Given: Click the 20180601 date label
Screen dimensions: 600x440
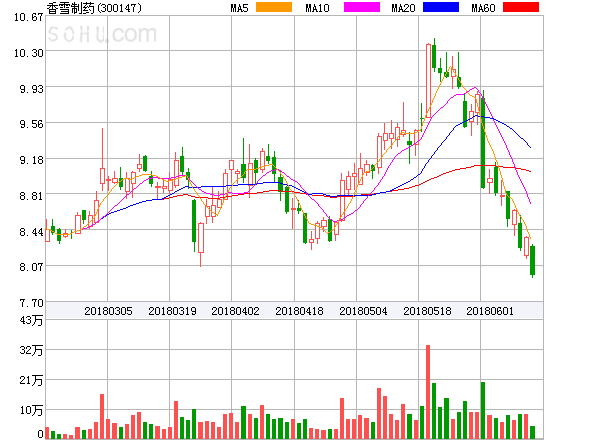Looking at the screenshot, I should pyautogui.click(x=490, y=311).
